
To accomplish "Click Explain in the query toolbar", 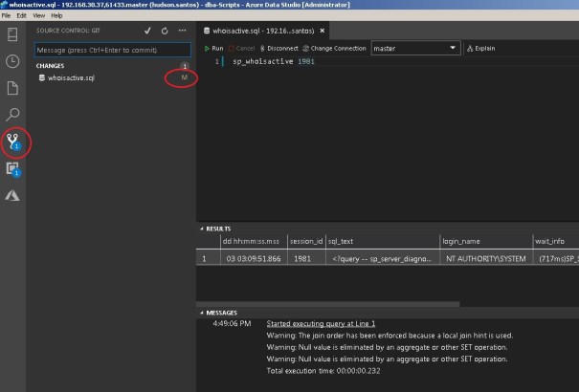I will pos(481,48).
